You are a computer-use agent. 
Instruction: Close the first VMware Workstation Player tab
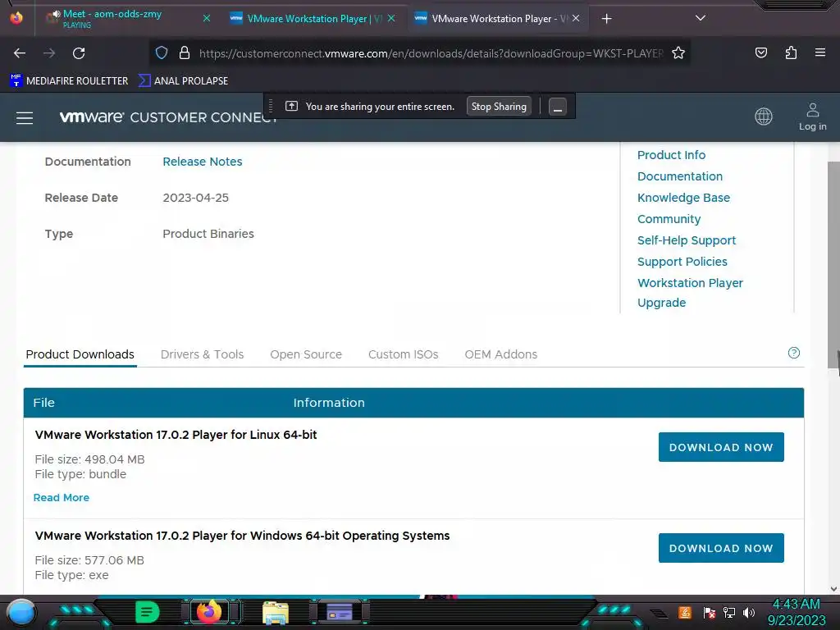(391, 18)
